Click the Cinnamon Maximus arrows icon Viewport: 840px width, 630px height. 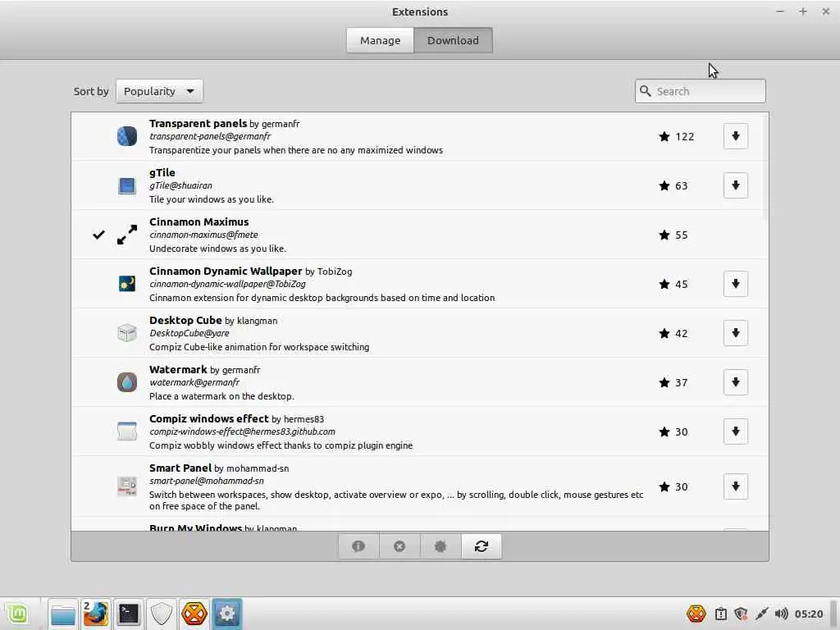point(127,235)
